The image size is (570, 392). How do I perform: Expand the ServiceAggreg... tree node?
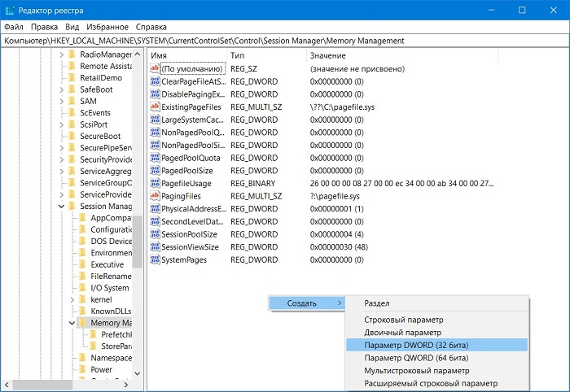61,171
